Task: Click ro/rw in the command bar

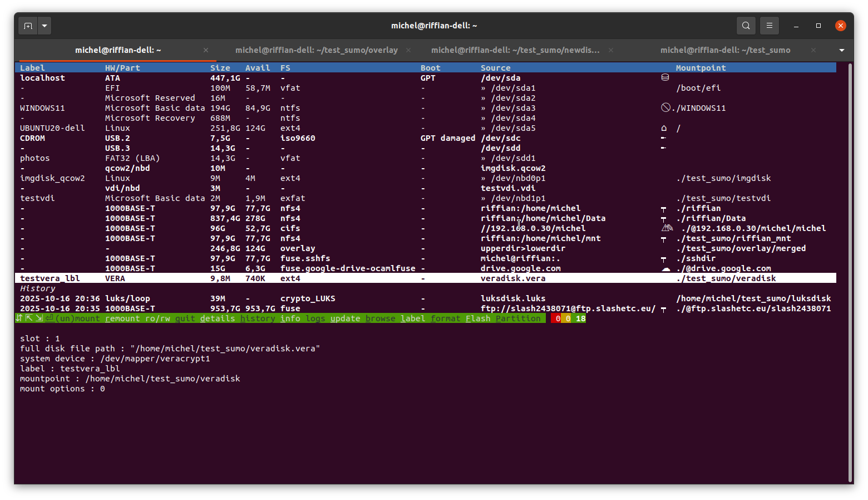Action: click(x=157, y=318)
